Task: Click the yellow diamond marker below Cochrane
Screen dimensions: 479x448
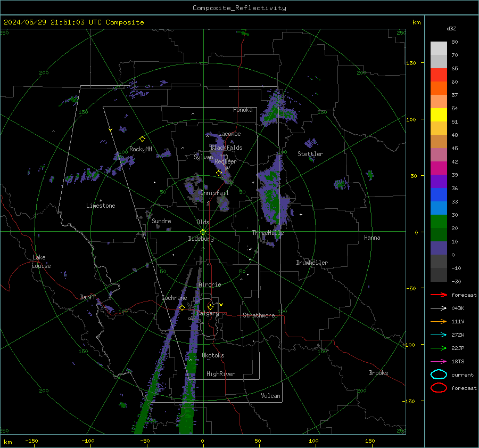Action: [x=182, y=307]
